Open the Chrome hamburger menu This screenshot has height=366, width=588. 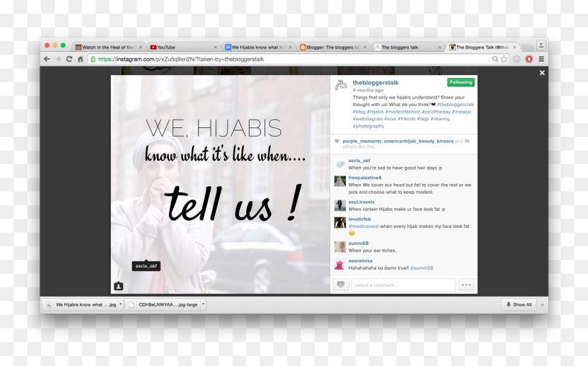point(541,59)
